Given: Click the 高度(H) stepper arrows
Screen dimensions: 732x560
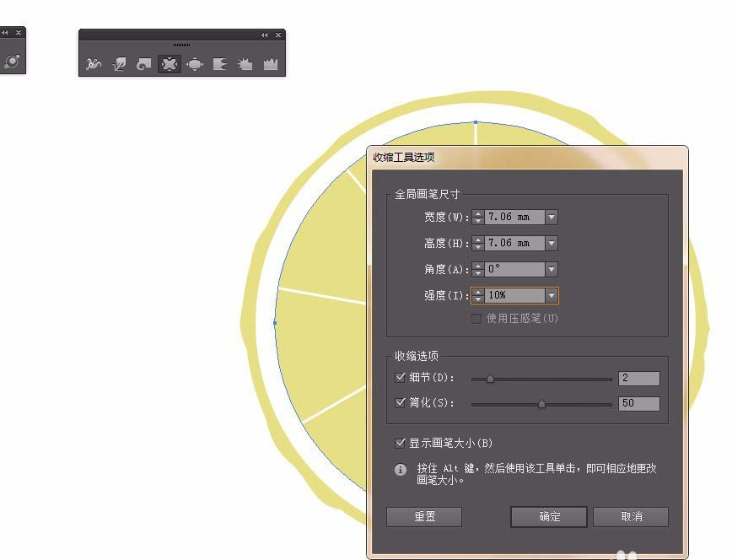Looking at the screenshot, I should click(478, 244).
